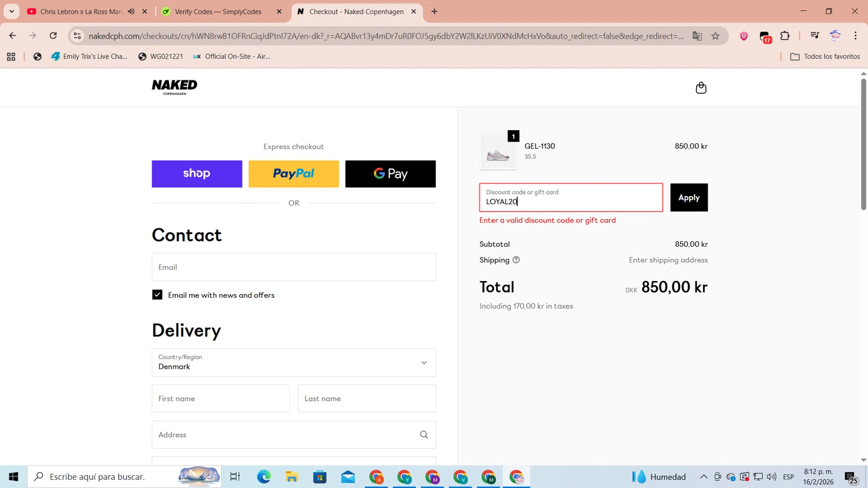
Task: Click the discount code input field
Action: (x=571, y=197)
